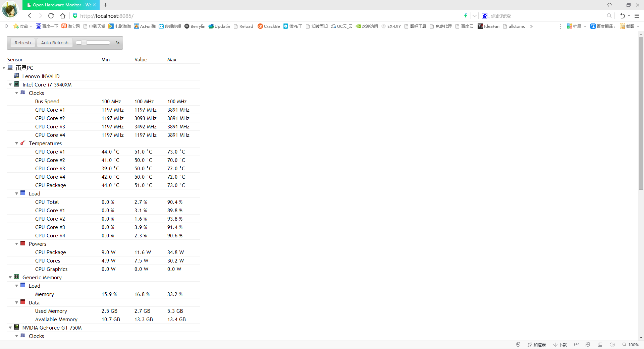Click the page vertical scrollbar
Image resolution: width=644 pixels, height=349 pixels.
pos(641,113)
